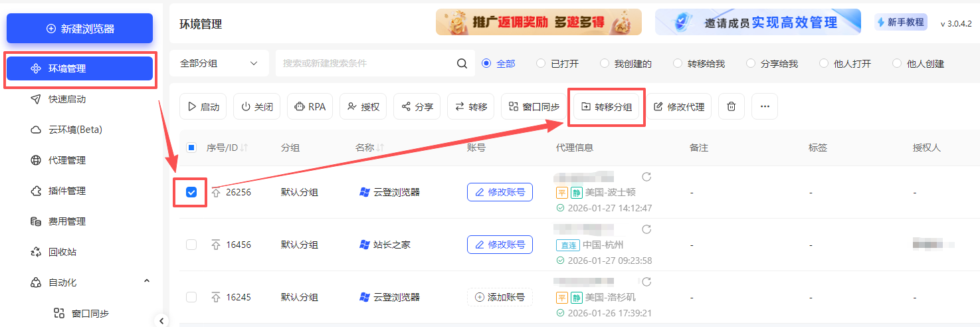Viewport: 980px width, 327px height.
Task: Check the checkbox for row 16245
Action: 191,297
